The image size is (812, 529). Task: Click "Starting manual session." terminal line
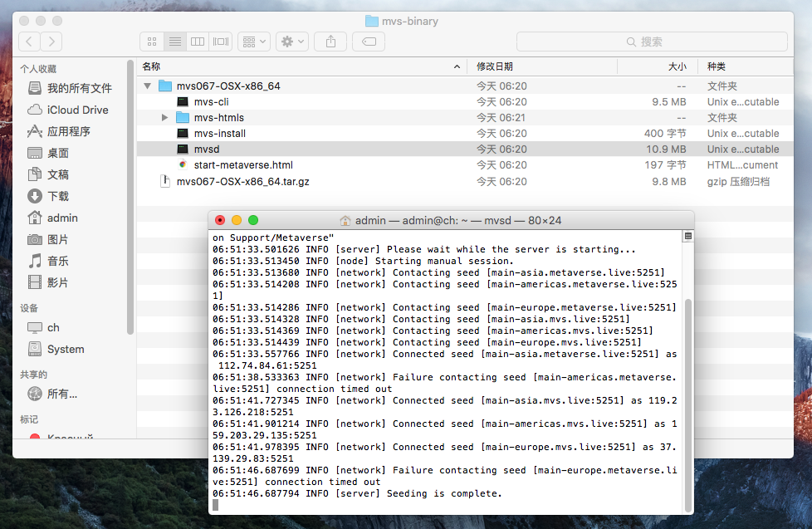click(363, 261)
